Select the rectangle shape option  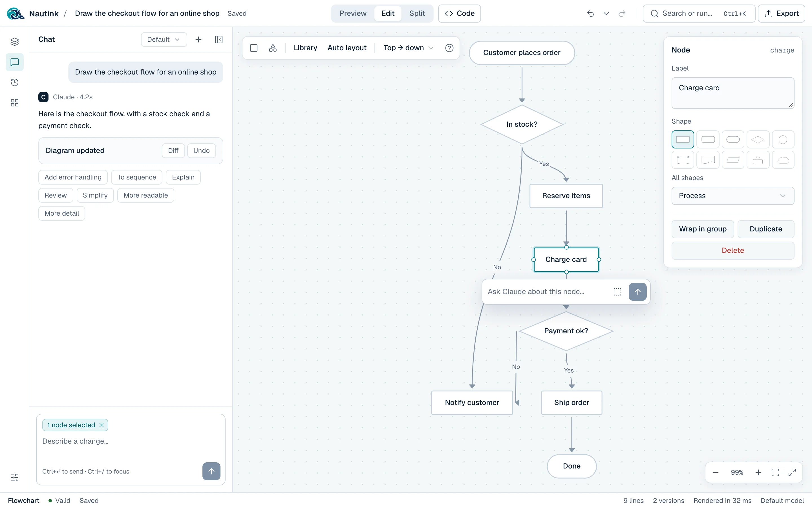pos(683,139)
